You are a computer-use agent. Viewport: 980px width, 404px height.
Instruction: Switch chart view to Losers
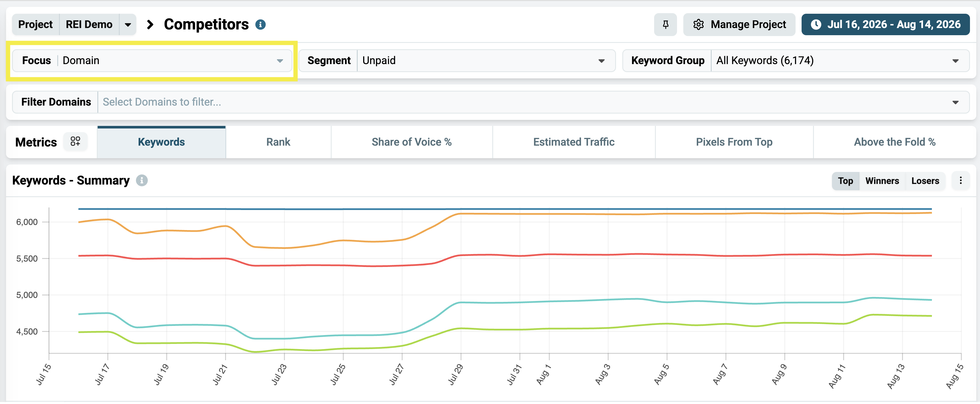pyautogui.click(x=925, y=181)
